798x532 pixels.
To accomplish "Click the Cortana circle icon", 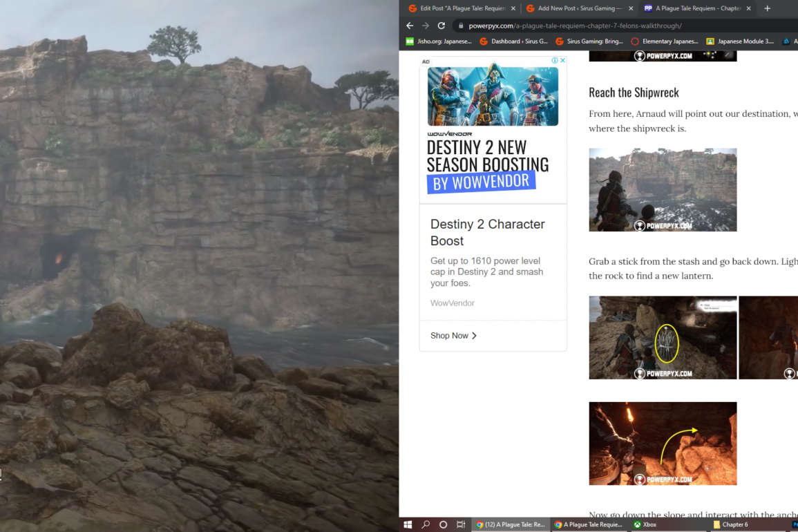I will (444, 524).
